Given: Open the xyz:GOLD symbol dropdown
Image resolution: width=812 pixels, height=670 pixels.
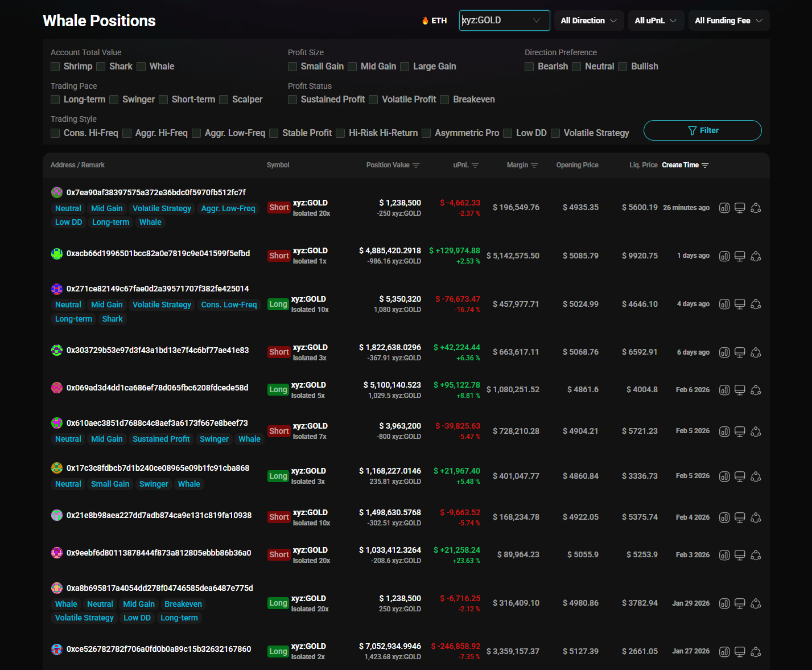Looking at the screenshot, I should pyautogui.click(x=504, y=20).
